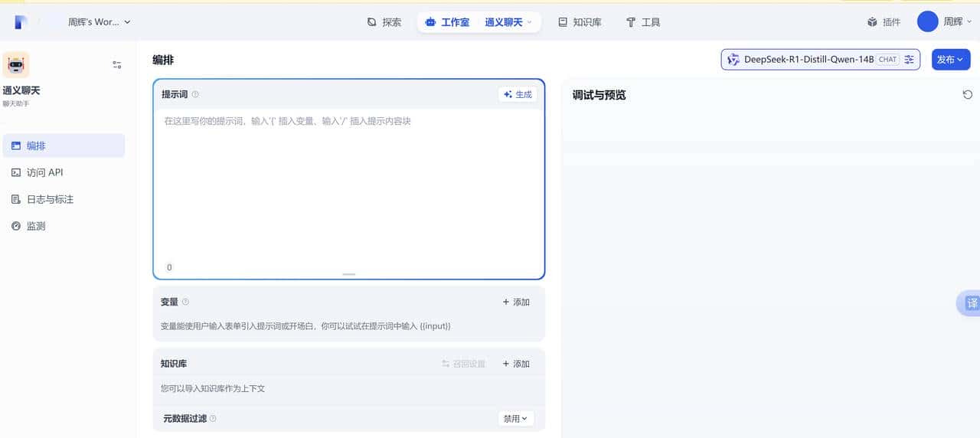Add a new variable with 添加
Screen dimensions: 980x438
[x=516, y=302]
